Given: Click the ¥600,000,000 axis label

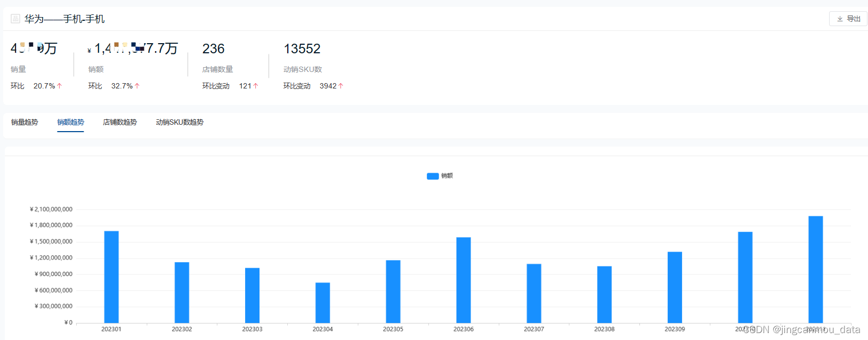Looking at the screenshot, I should tap(53, 290).
